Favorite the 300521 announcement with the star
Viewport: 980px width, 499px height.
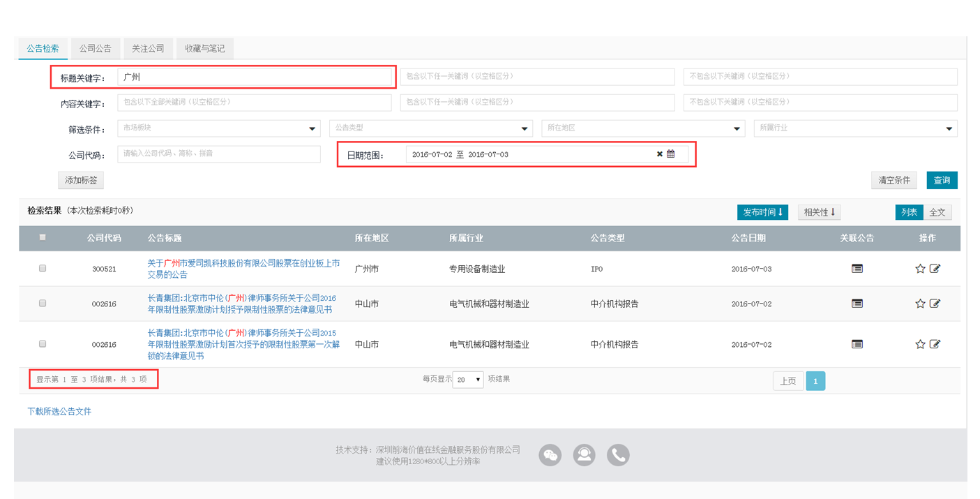(920, 269)
